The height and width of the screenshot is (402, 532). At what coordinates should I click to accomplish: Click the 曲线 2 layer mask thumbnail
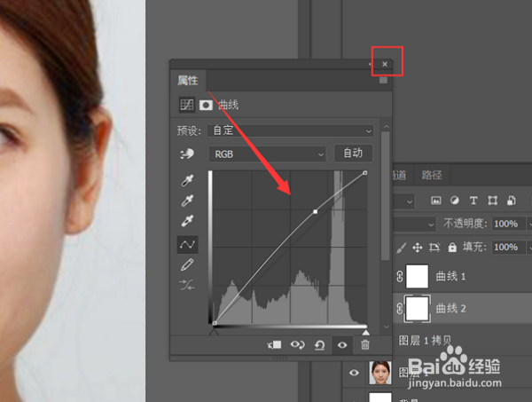417,309
